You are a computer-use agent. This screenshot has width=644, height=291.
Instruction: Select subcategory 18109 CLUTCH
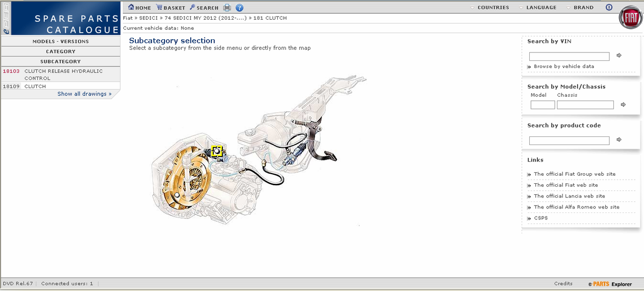coord(60,86)
